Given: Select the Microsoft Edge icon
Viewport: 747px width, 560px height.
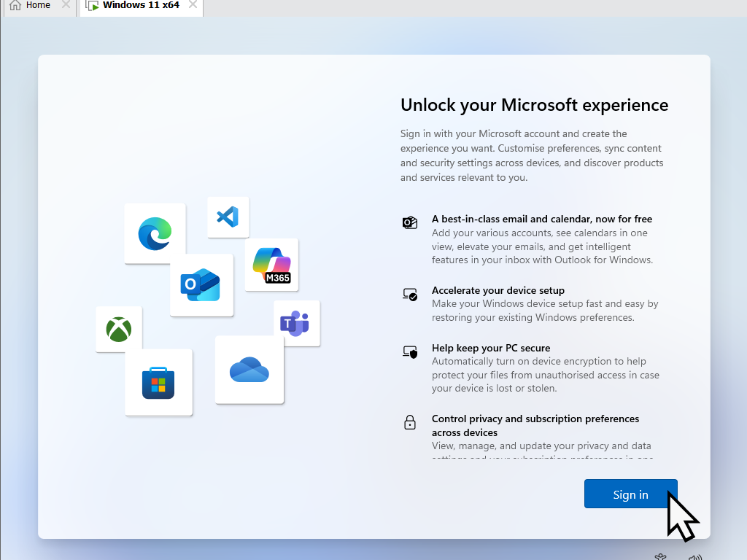Looking at the screenshot, I should [x=154, y=233].
